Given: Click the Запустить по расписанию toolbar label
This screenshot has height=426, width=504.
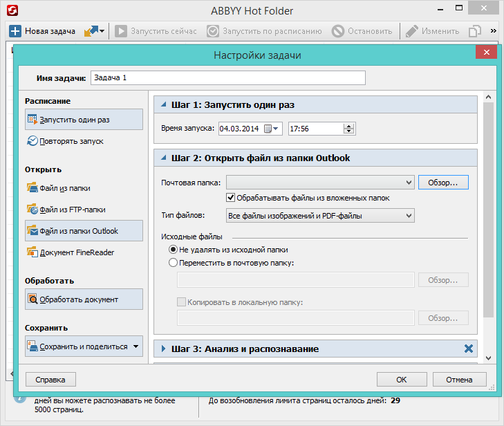Looking at the screenshot, I should click(272, 31).
